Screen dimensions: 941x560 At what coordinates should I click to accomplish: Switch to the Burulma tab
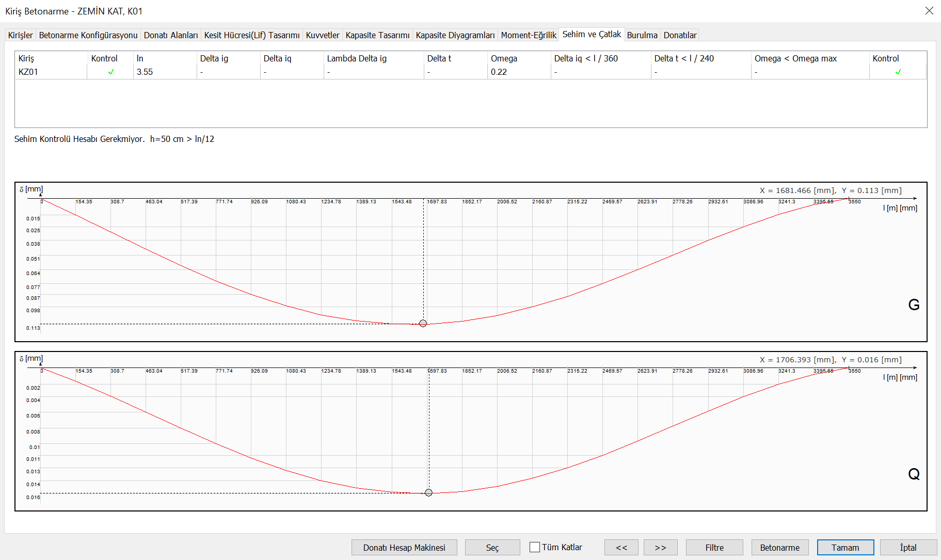(x=642, y=35)
